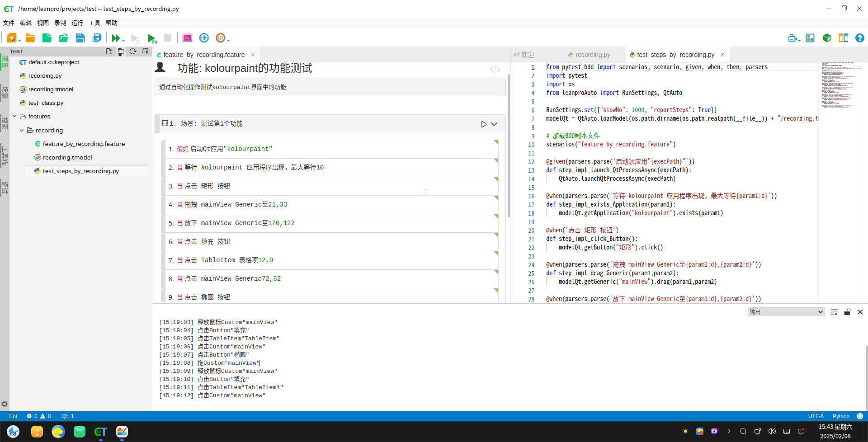Open dropdown arrow beside the Qt icon

[228, 40]
